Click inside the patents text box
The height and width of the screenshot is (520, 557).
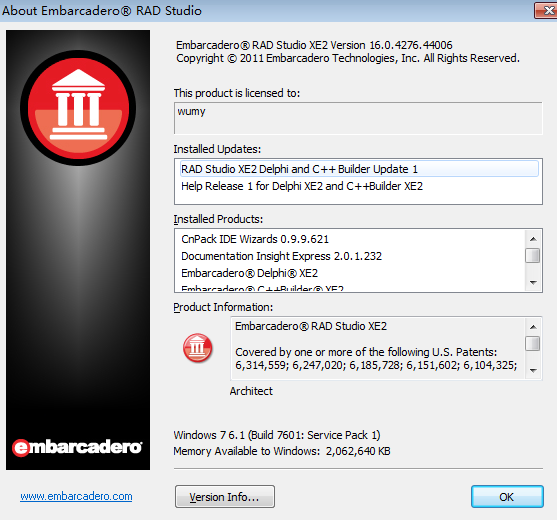click(378, 348)
